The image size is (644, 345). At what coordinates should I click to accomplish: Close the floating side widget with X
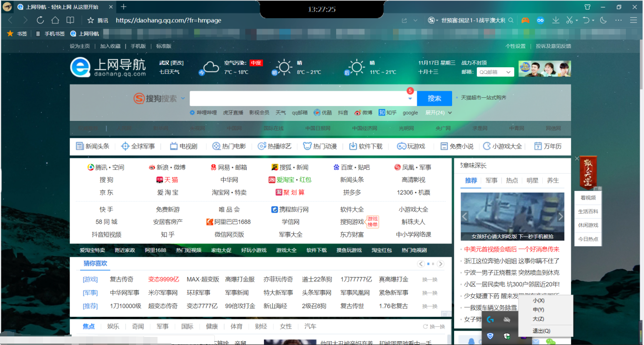point(577,158)
